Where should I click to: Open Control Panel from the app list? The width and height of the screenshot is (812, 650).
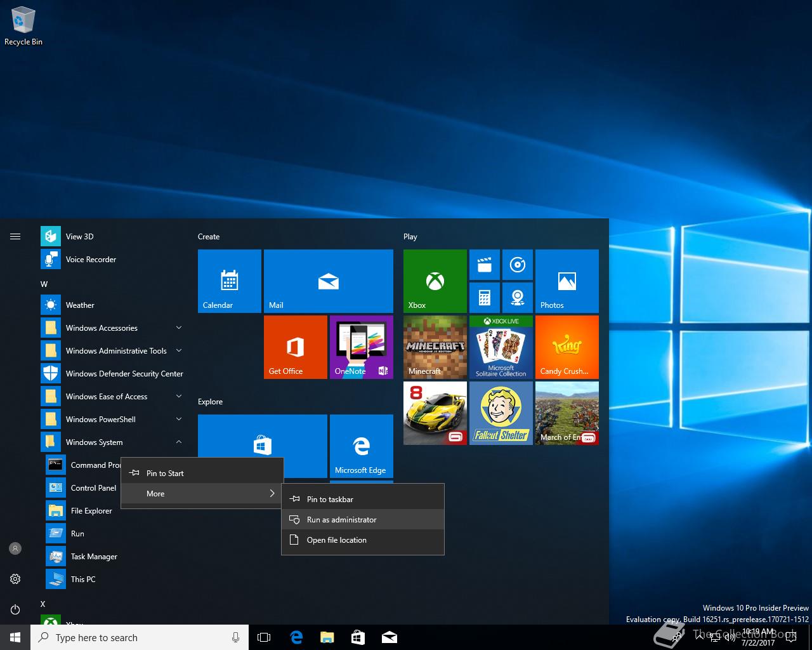click(82, 487)
